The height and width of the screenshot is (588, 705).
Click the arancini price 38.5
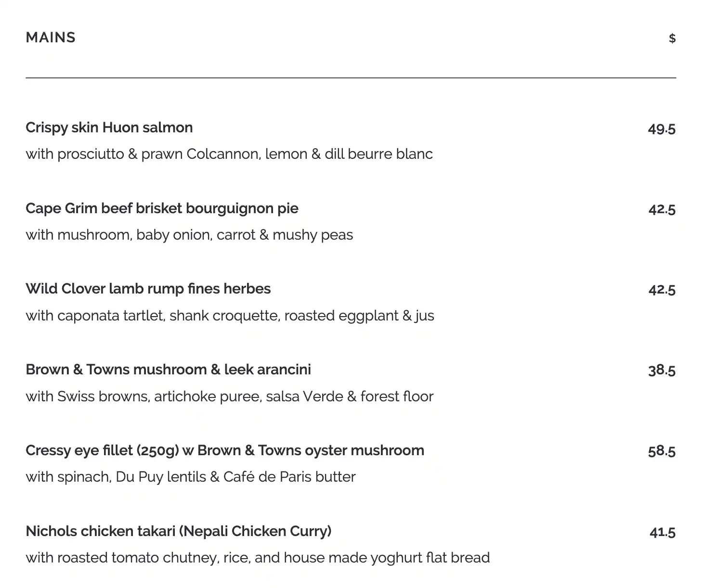(662, 370)
